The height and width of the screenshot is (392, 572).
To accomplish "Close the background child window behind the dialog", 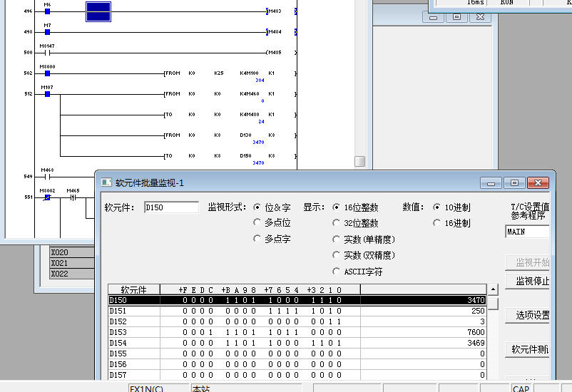I will point(480,17).
